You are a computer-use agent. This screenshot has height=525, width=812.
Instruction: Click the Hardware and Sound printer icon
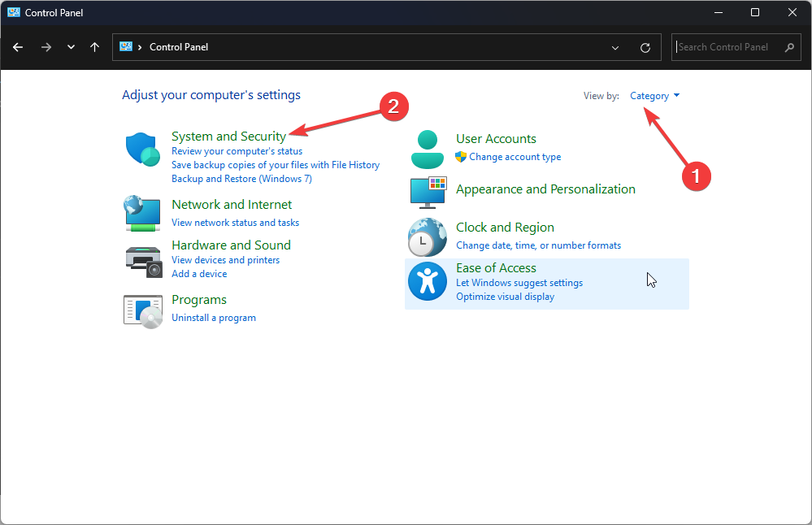[x=142, y=260]
